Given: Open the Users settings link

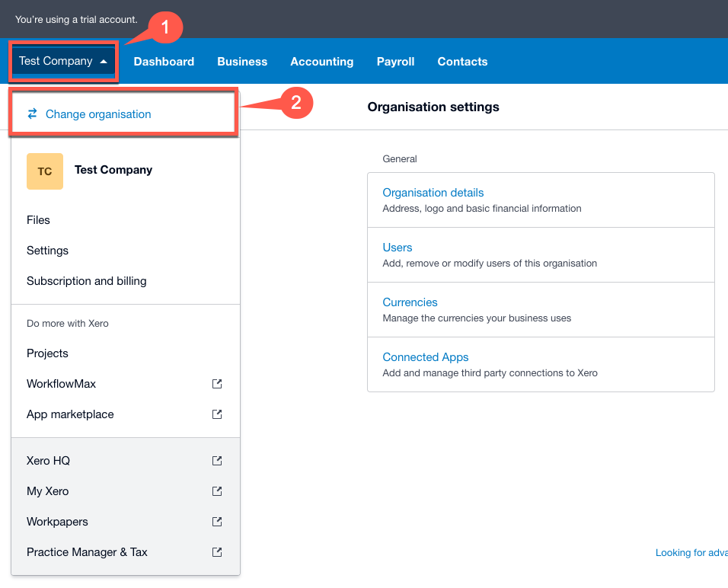Looking at the screenshot, I should (x=398, y=248).
